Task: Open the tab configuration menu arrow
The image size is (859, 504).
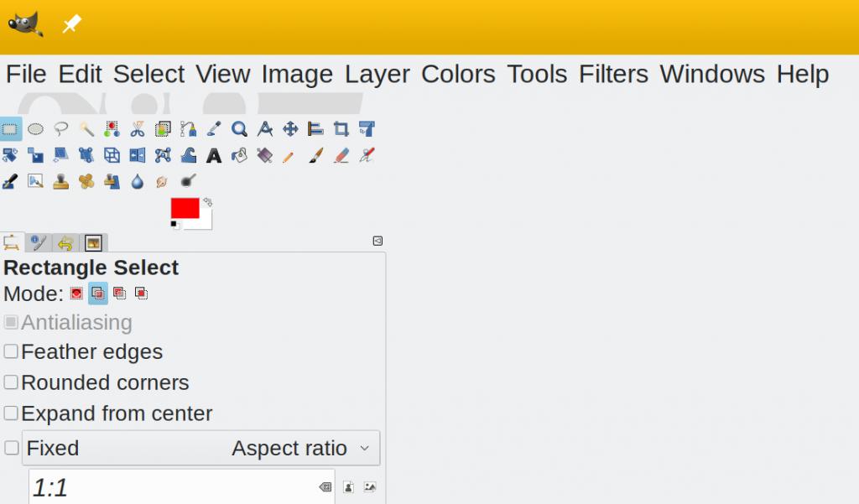Action: pos(377,242)
